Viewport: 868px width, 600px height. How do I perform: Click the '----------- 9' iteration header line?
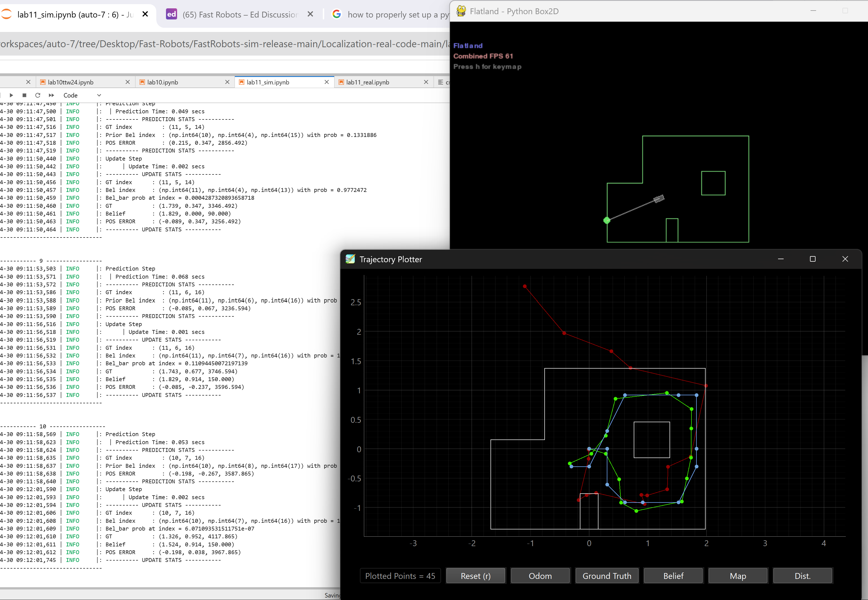click(51, 261)
